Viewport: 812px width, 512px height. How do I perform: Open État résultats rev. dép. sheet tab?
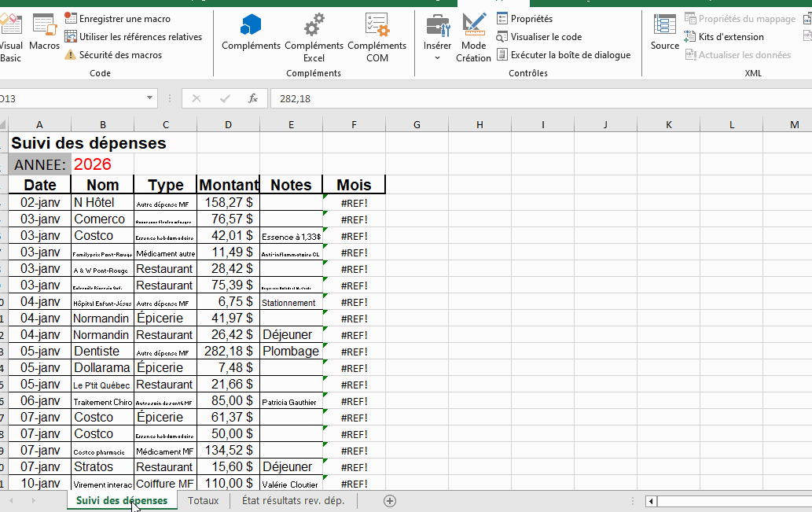(292, 500)
